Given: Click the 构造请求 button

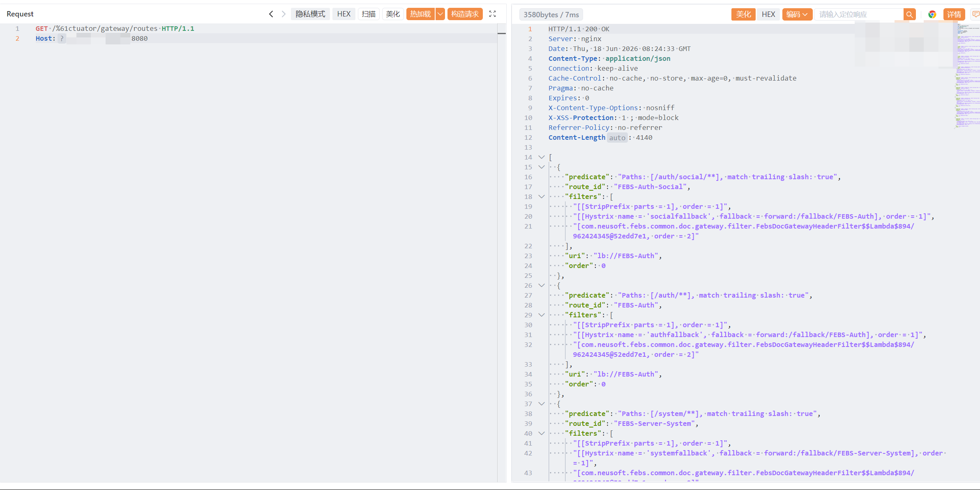Looking at the screenshot, I should click(465, 14).
